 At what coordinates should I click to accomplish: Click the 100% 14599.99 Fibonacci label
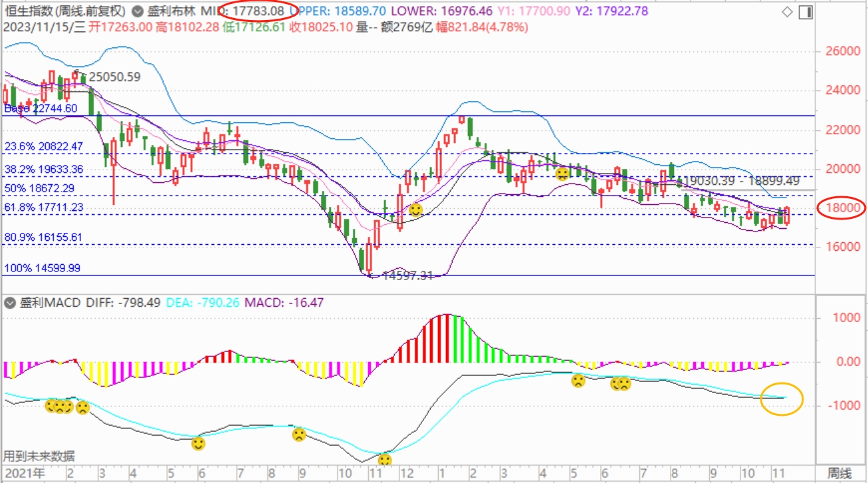tap(43, 268)
